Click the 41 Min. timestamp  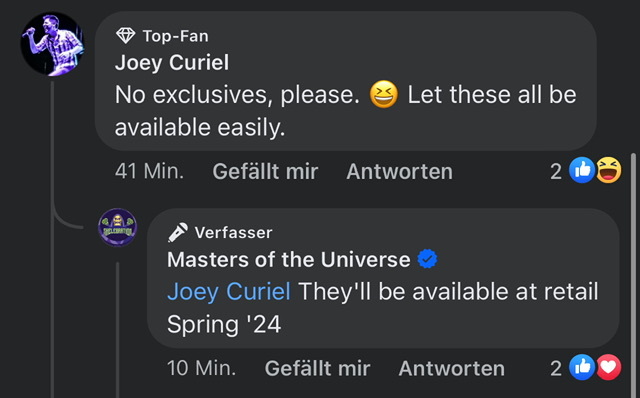click(149, 171)
